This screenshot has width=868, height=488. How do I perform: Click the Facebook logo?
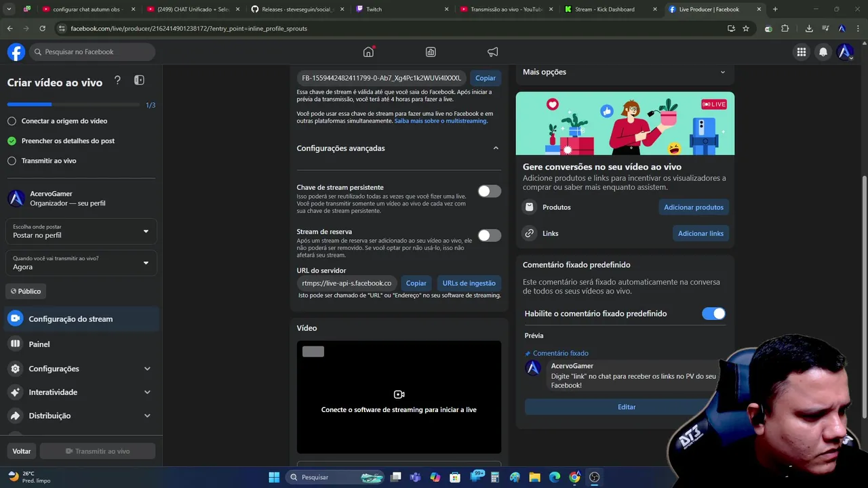(16, 52)
